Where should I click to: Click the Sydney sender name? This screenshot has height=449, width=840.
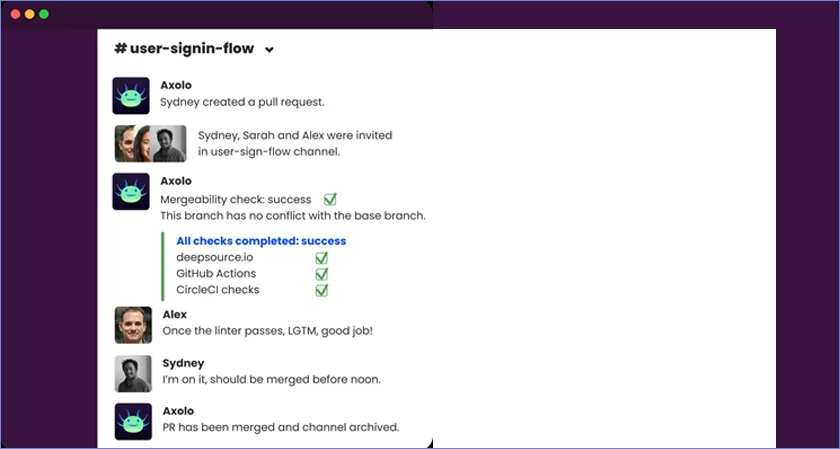coord(183,363)
